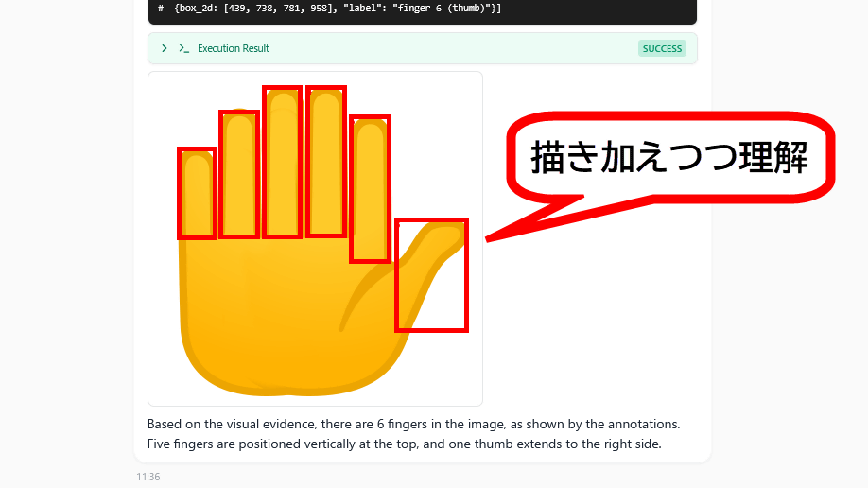Click the red speech bubble with Japanese text
Image resolution: width=868 pixels, height=488 pixels.
click(669, 157)
